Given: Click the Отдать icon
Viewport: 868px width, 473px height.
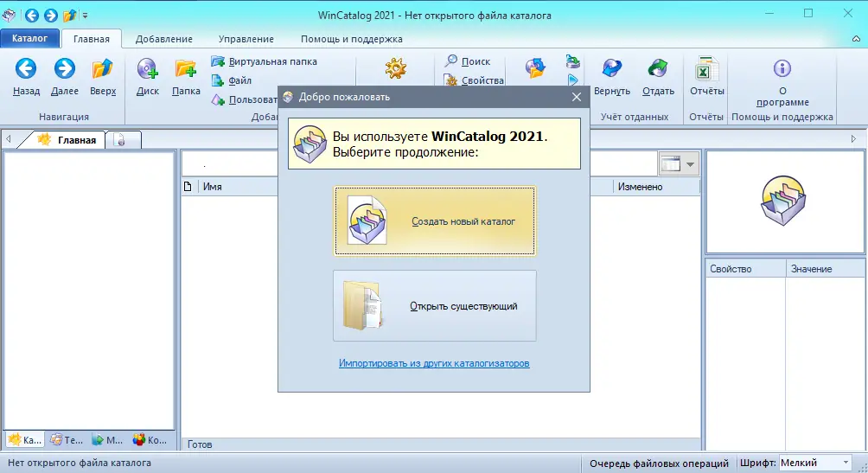Looking at the screenshot, I should click(x=658, y=77).
